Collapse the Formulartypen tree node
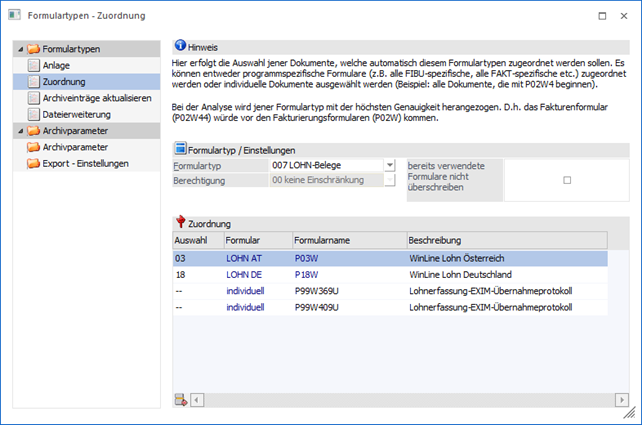This screenshot has width=642, height=425. (20, 48)
